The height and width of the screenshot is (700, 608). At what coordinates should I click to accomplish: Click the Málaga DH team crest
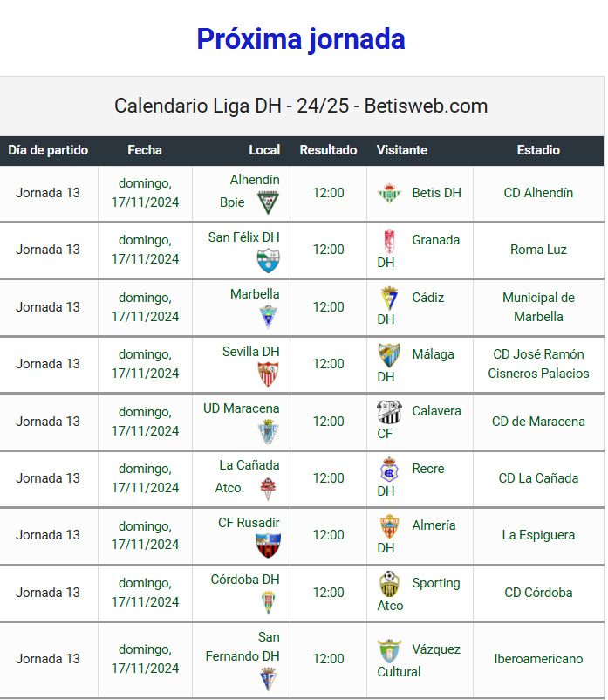[389, 355]
